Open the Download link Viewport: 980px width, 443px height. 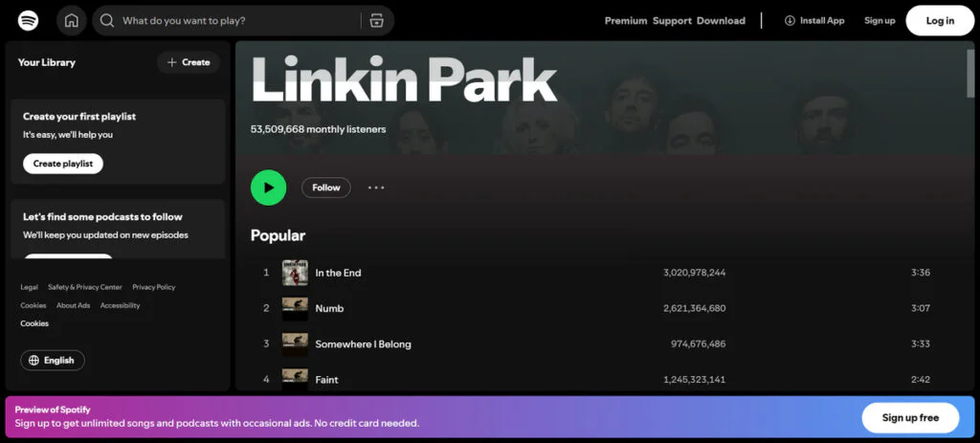(x=721, y=21)
